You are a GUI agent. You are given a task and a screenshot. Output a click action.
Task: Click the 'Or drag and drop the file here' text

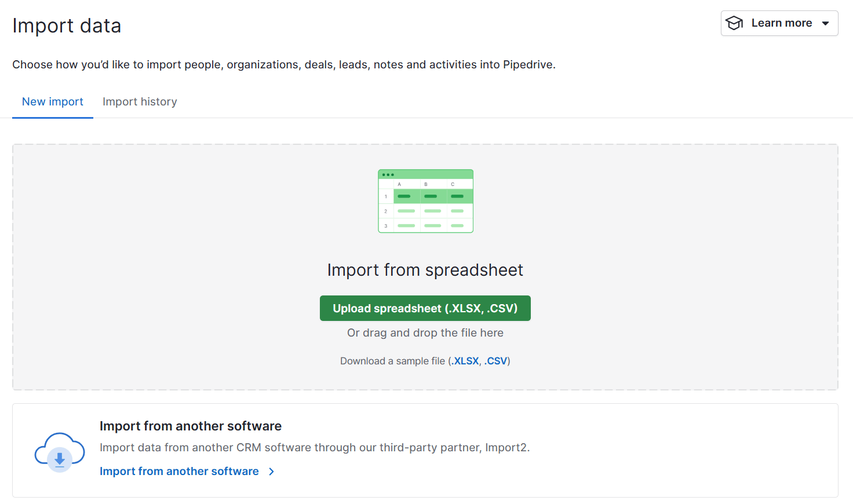point(425,333)
